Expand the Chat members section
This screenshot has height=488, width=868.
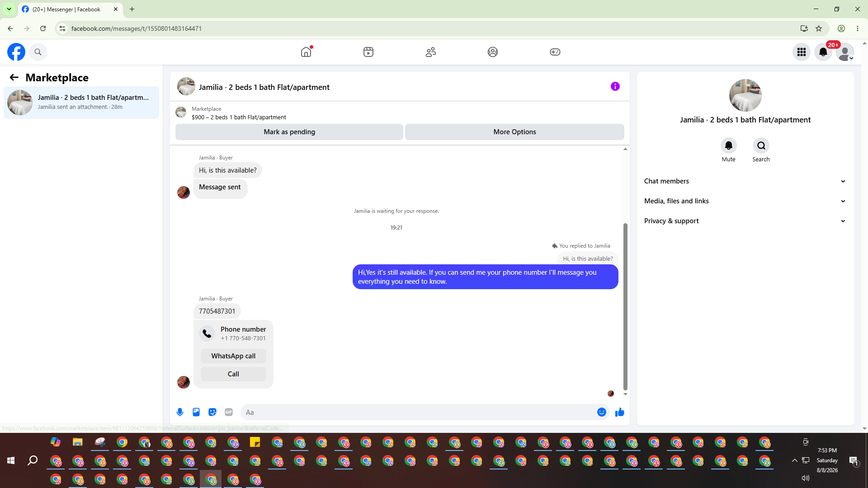tap(745, 181)
